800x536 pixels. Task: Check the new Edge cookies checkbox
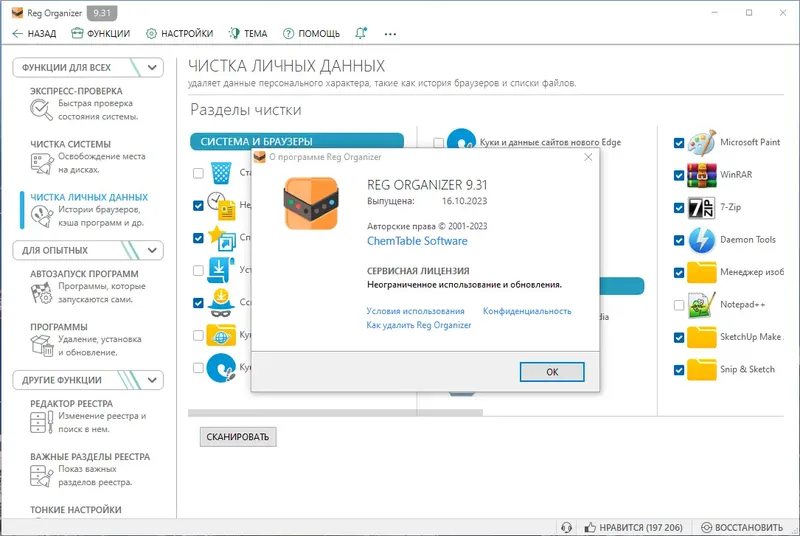pyautogui.click(x=439, y=143)
